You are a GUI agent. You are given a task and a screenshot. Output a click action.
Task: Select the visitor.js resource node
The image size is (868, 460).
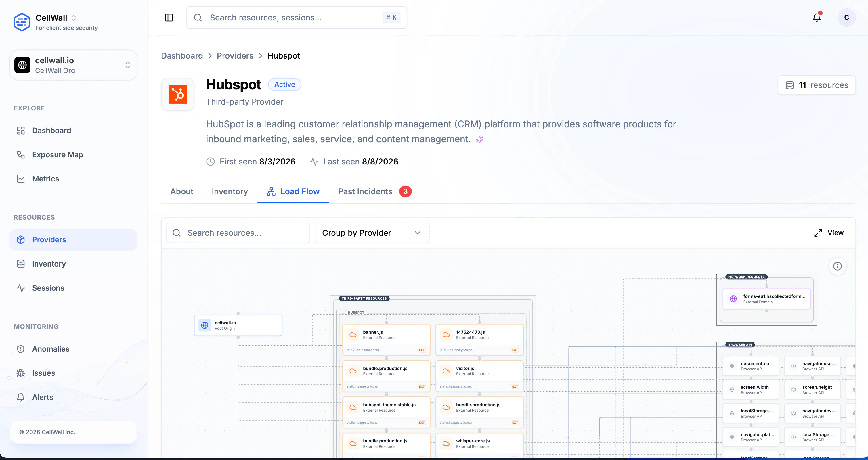[x=479, y=376]
